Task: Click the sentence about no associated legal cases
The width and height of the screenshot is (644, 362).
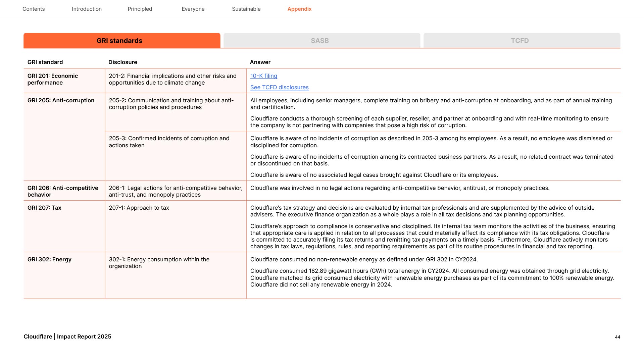Action: (374, 175)
